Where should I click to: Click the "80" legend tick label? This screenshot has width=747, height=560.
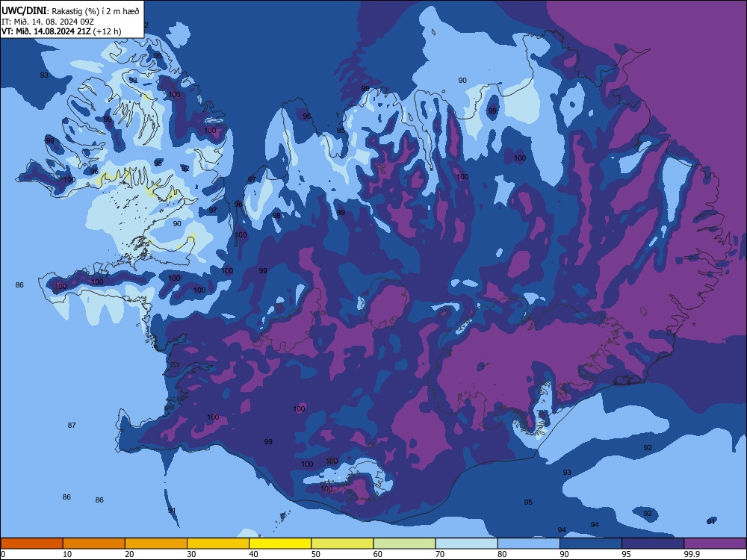502,554
